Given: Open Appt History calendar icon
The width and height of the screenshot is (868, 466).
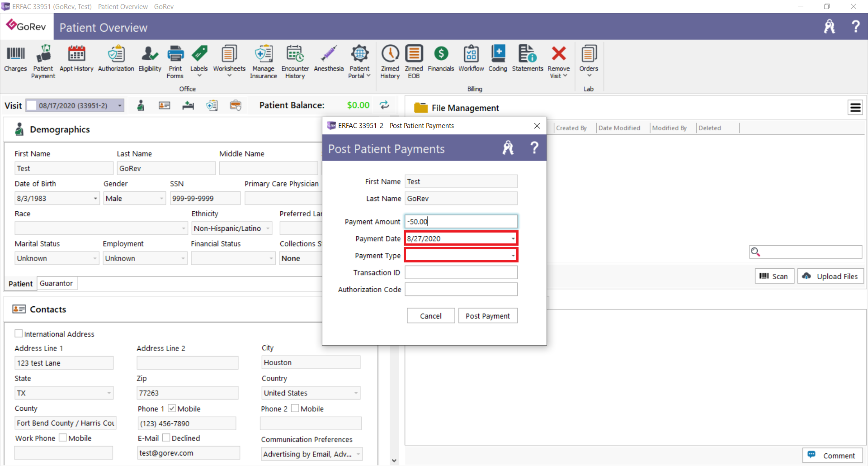Looking at the screenshot, I should click(76, 59).
